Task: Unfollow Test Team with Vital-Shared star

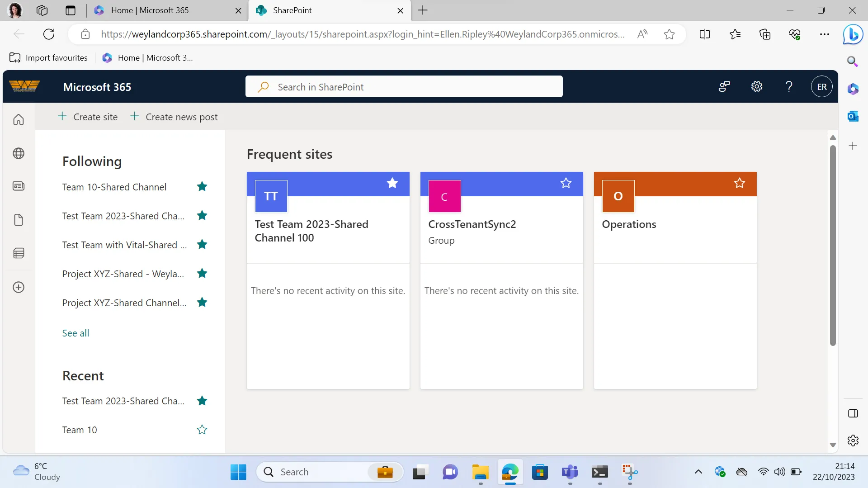Action: pyautogui.click(x=202, y=244)
